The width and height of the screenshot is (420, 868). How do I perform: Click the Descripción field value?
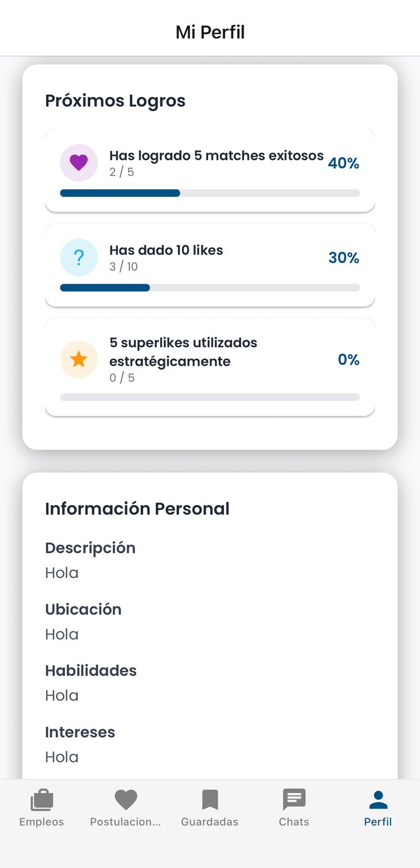click(62, 573)
